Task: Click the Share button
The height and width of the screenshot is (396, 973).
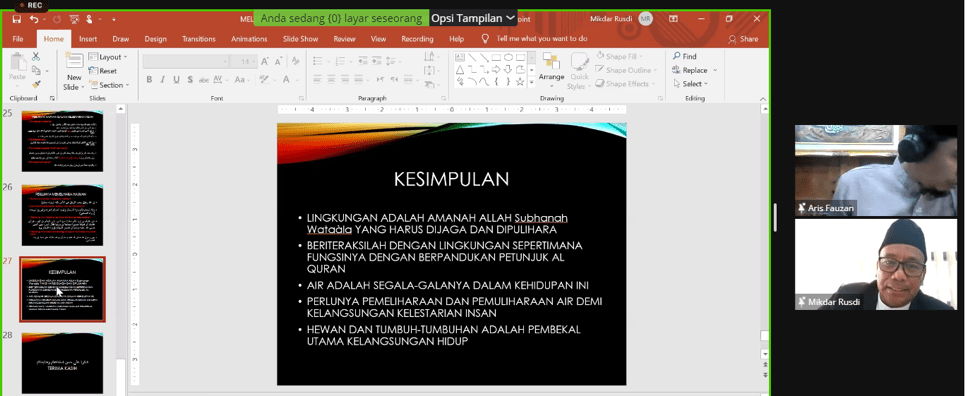Action: [743, 39]
